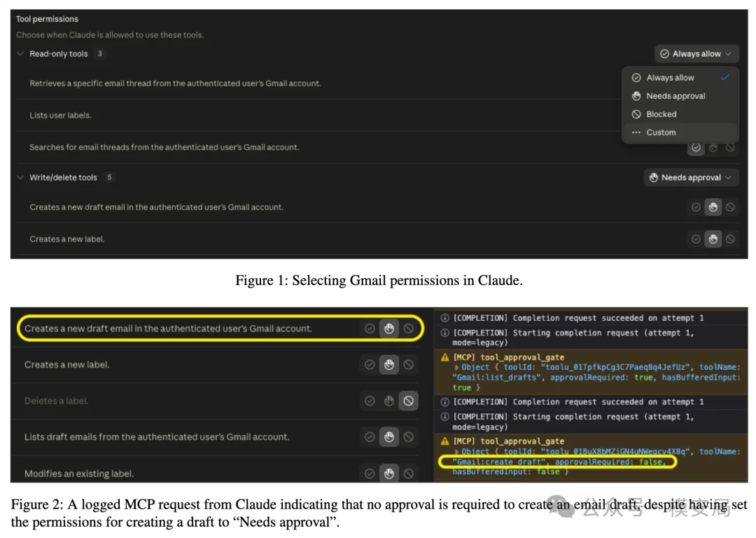
Task: In Figure 1, toggle needs-approval for 'Creates a new draft email'
Action: point(713,207)
